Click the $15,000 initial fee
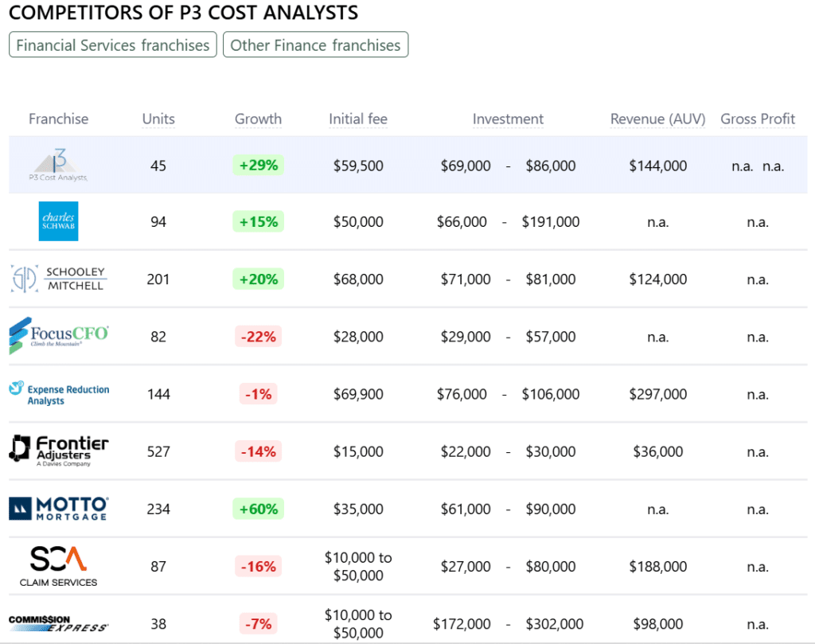The image size is (815, 644). coord(358,451)
